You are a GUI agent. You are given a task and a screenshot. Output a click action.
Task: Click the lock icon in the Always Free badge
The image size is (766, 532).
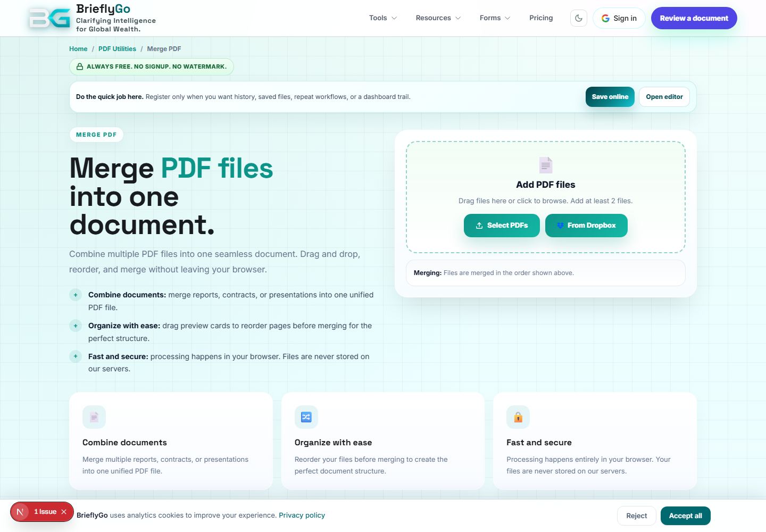[80, 66]
